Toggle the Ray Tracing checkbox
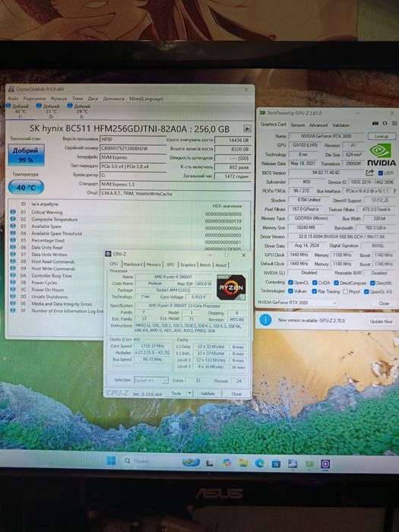399x532 pixels. [x=314, y=291]
